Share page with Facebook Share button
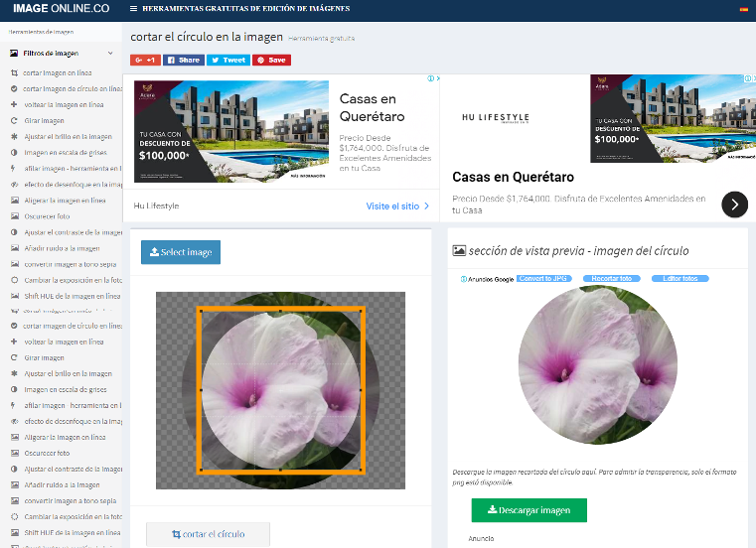The width and height of the screenshot is (756, 548). (x=184, y=60)
